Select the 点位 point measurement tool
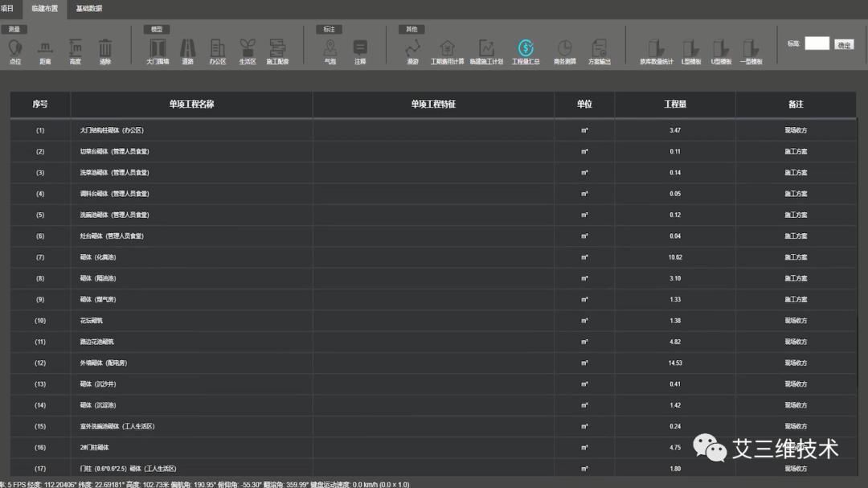Screen dimensions: 868x488 pyautogui.click(x=15, y=52)
